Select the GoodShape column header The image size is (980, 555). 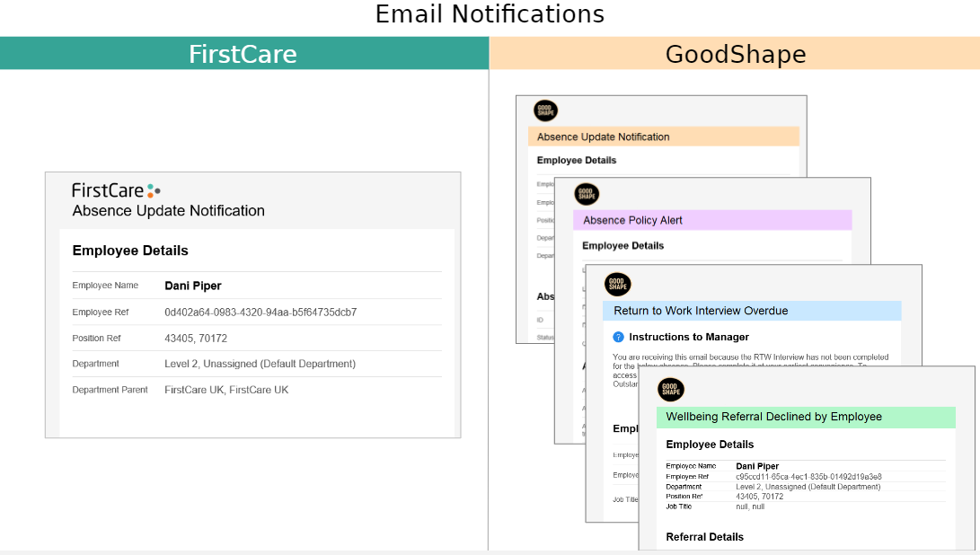point(735,53)
